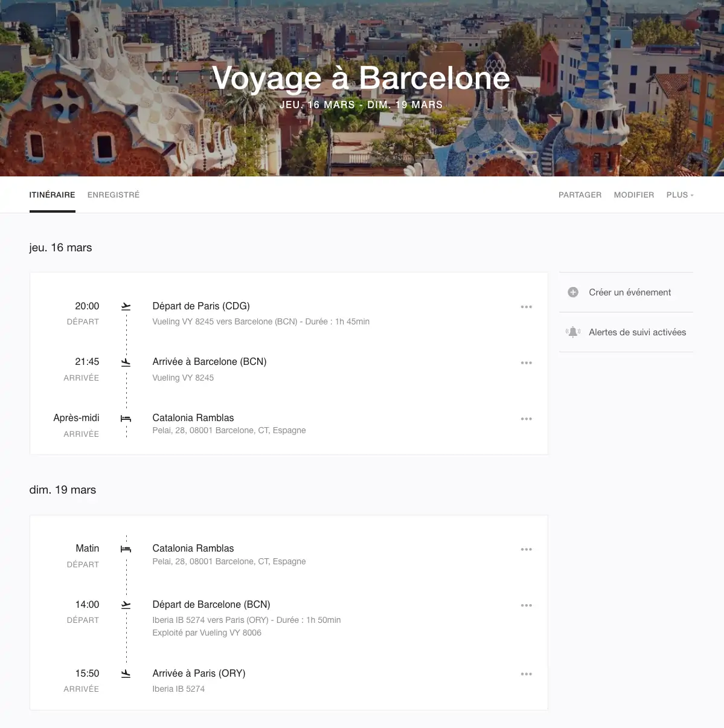Click the takeoff plane icon for Barcelone departure
The image size is (724, 728).
(x=126, y=605)
